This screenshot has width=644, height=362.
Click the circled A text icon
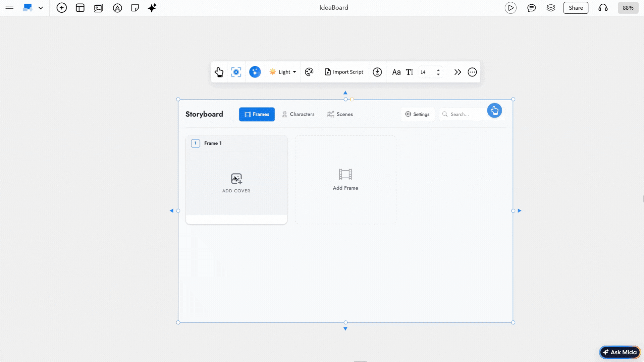click(x=117, y=8)
